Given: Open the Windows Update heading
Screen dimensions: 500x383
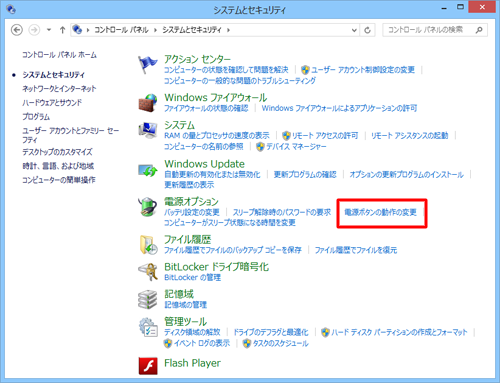Looking at the screenshot, I should (204, 164).
